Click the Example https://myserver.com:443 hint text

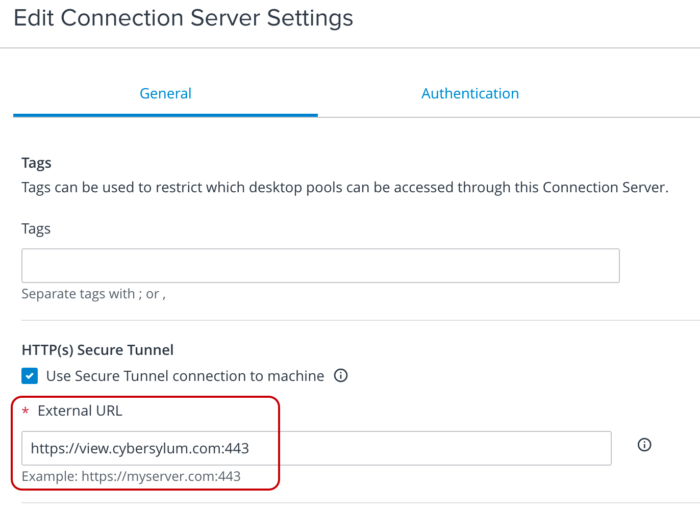(131, 476)
